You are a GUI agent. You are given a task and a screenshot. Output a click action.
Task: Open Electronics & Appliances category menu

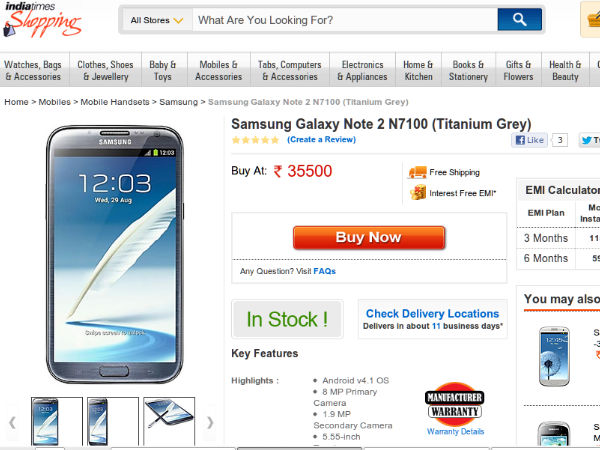click(x=362, y=70)
